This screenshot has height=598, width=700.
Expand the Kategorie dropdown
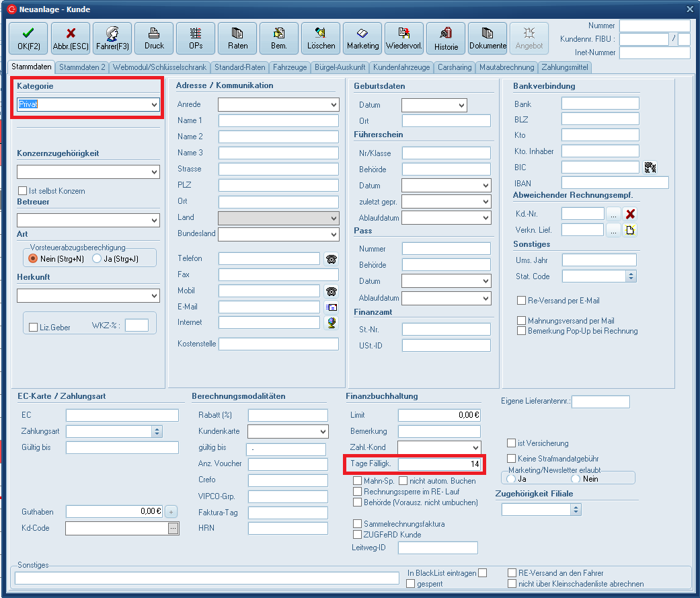pos(155,105)
